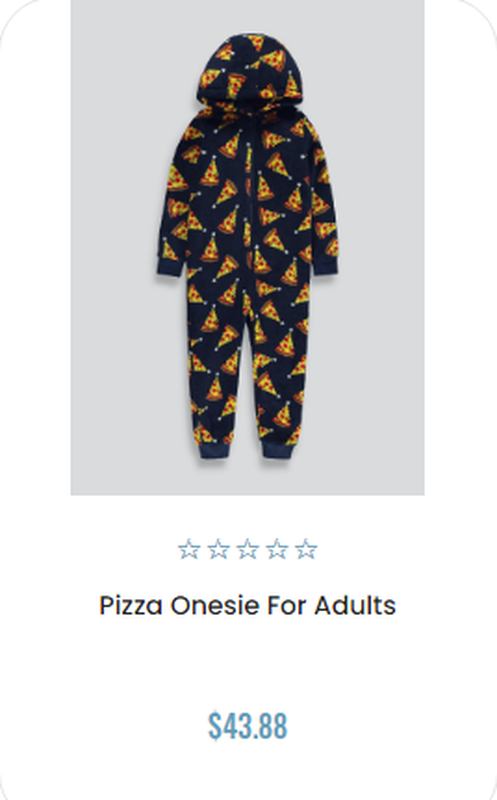The width and height of the screenshot is (497, 800).
Task: Rate the product with the first star
Action: [x=189, y=549]
